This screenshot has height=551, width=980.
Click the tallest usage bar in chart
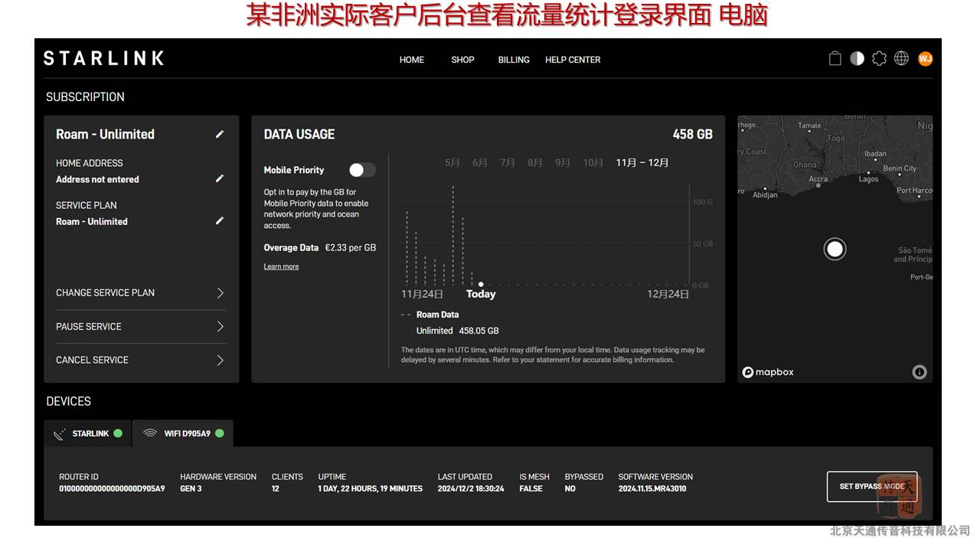(453, 235)
